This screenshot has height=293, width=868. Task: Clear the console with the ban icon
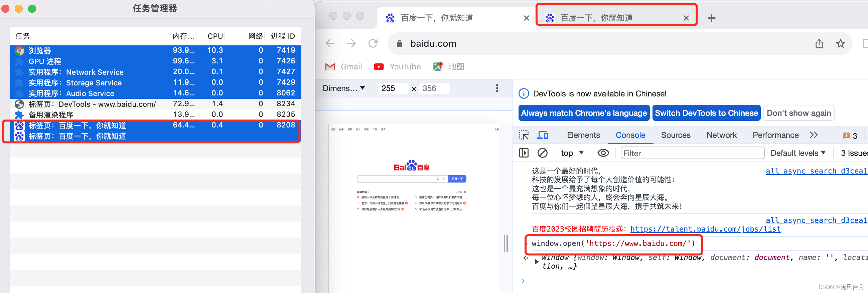[x=542, y=153]
